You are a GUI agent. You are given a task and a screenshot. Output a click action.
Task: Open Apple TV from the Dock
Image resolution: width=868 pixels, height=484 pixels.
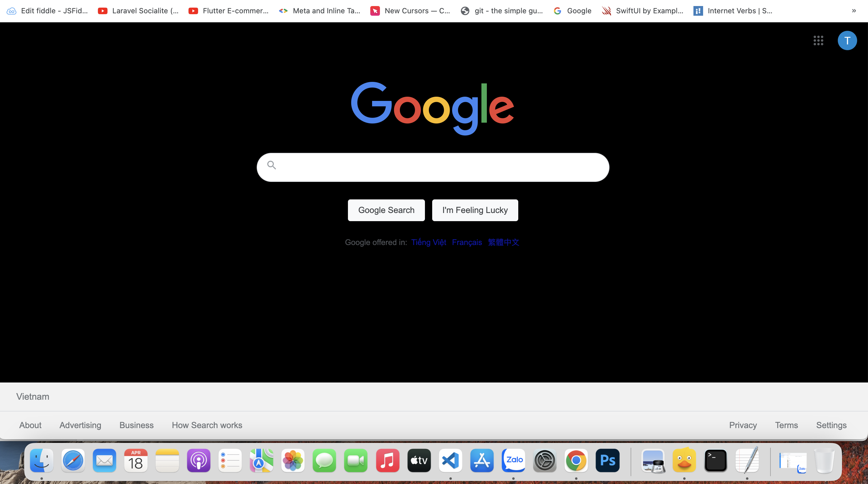(x=419, y=460)
